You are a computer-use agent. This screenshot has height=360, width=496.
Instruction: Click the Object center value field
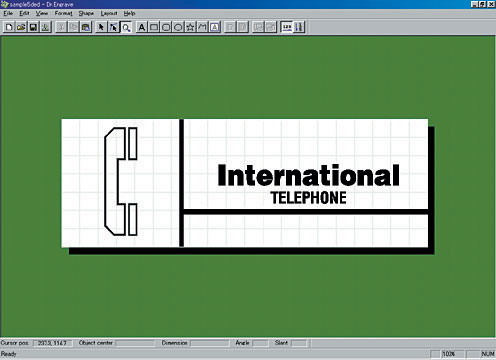pos(135,343)
